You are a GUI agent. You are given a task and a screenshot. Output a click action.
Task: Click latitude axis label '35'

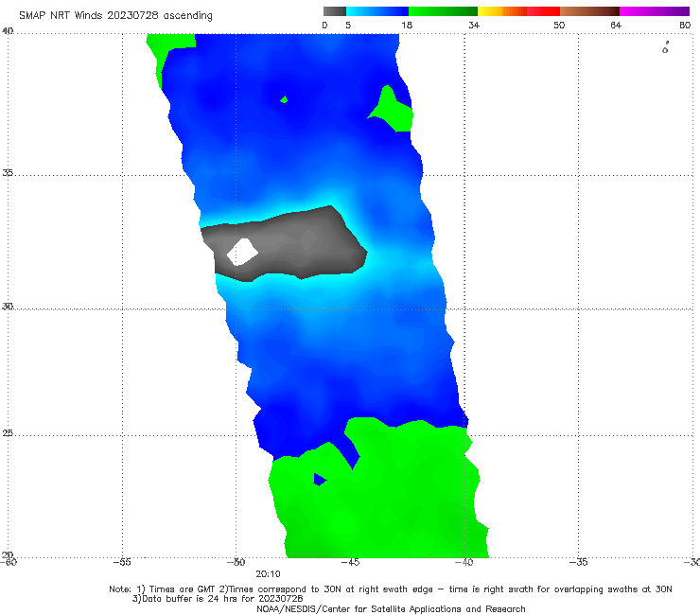8,172
